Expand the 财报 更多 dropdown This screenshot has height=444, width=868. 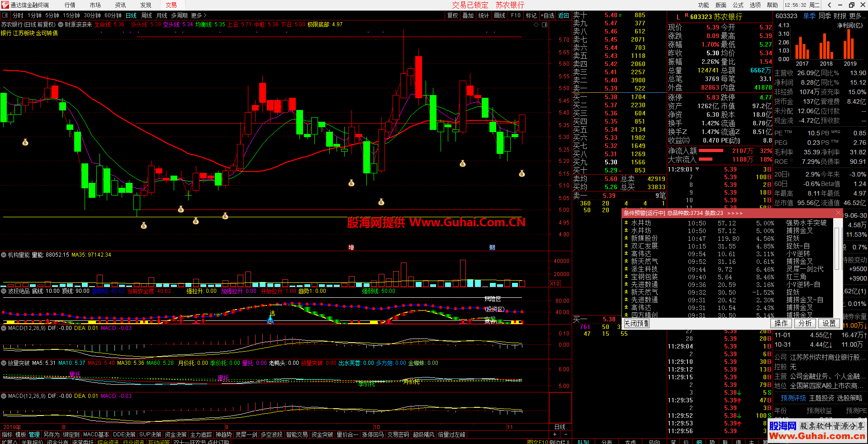[856, 16]
